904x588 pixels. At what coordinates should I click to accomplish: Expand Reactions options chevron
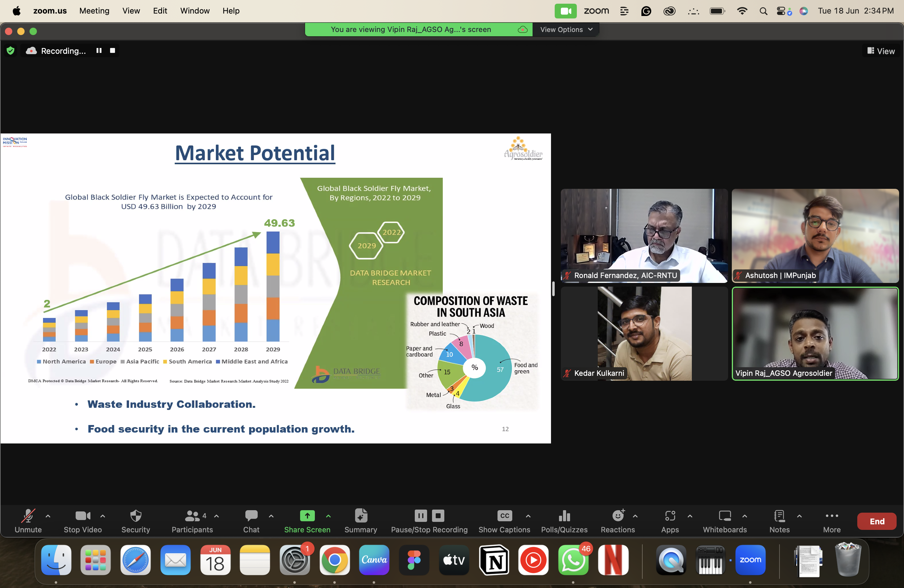635,516
